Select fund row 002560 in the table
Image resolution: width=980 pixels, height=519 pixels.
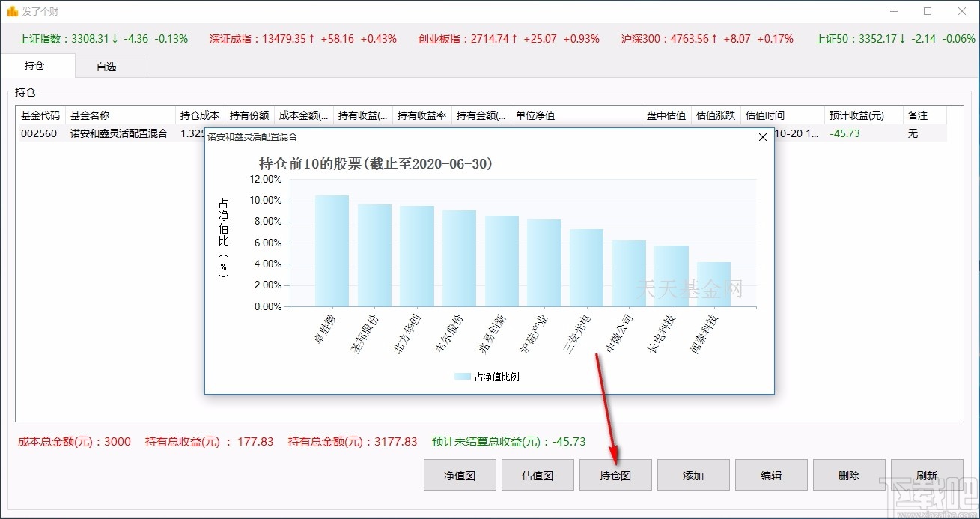click(40, 133)
